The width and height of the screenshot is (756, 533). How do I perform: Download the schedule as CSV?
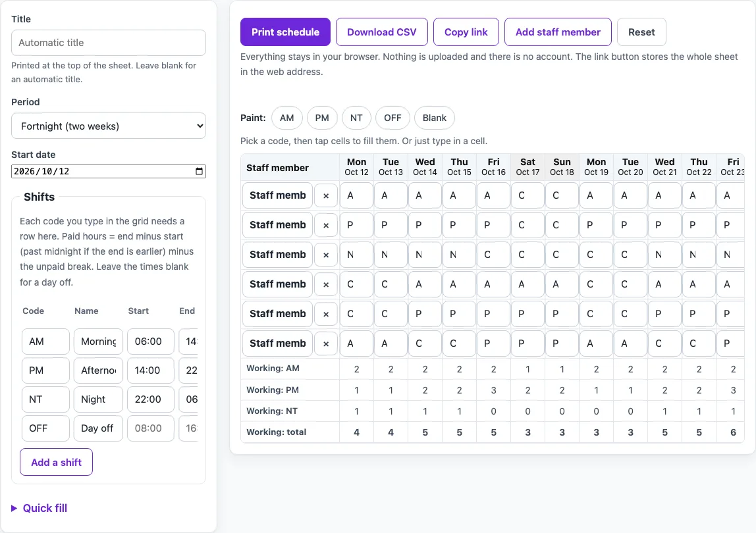[x=382, y=32]
